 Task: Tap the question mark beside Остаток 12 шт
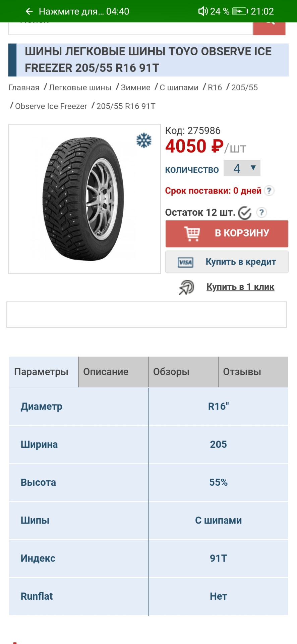tap(261, 212)
